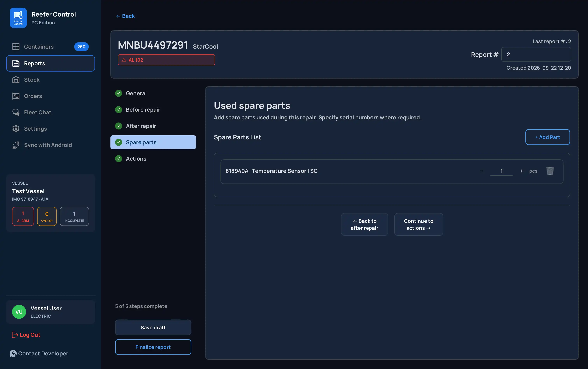The image size is (588, 369).
Task: Open Sync with Android
Action: (x=50, y=145)
